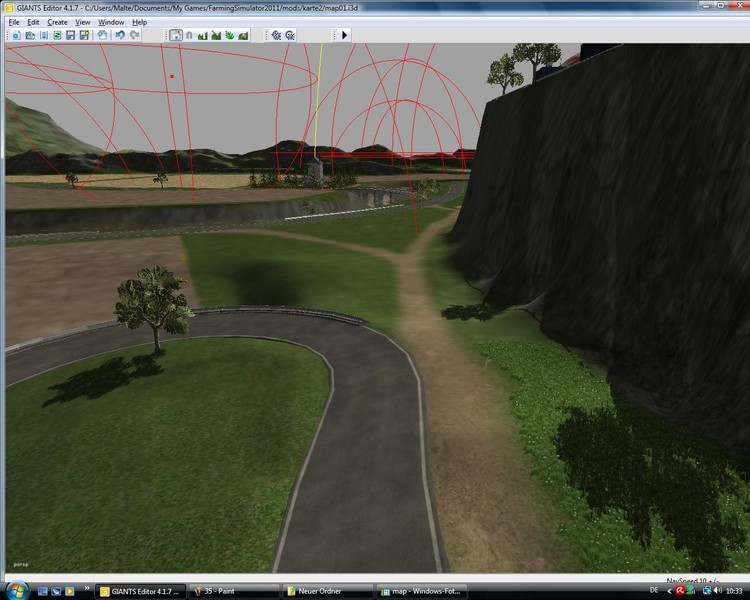Expand the quick launch chevron

pos(87,588)
